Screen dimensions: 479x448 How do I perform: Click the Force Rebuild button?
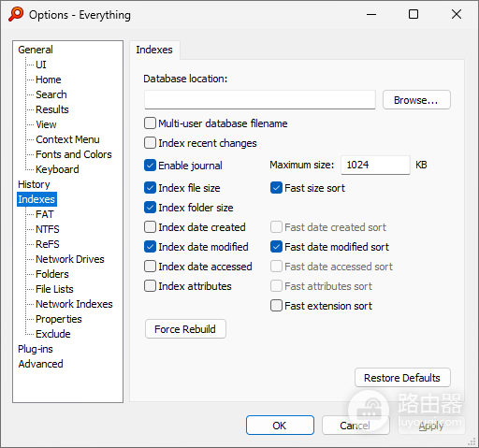(x=185, y=329)
